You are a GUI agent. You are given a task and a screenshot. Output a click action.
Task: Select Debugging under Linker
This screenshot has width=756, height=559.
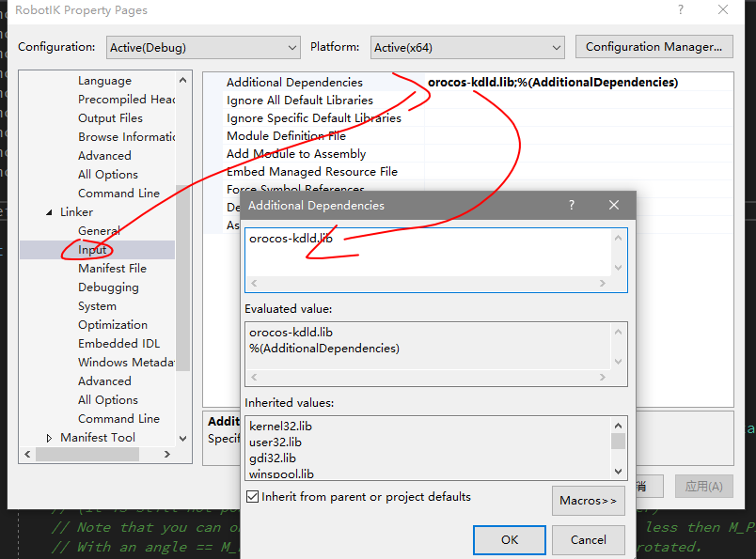[x=109, y=287]
